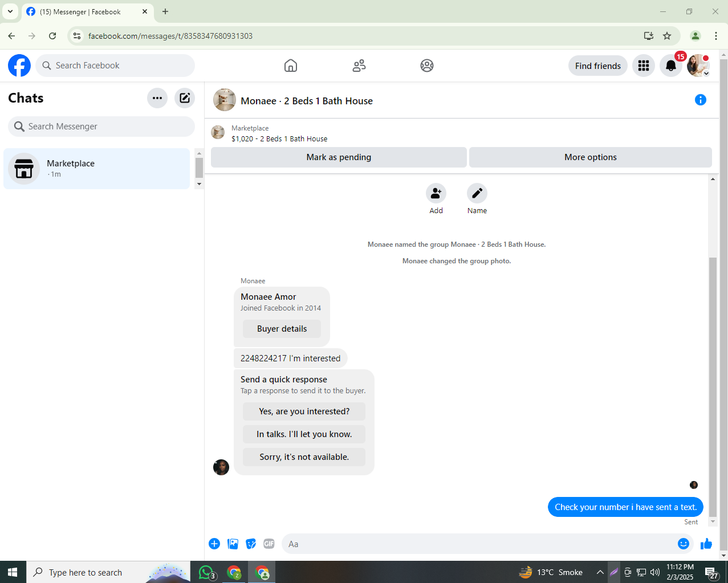Bookmark this page with star icon
Screen dimensions: 728x583
click(x=667, y=36)
